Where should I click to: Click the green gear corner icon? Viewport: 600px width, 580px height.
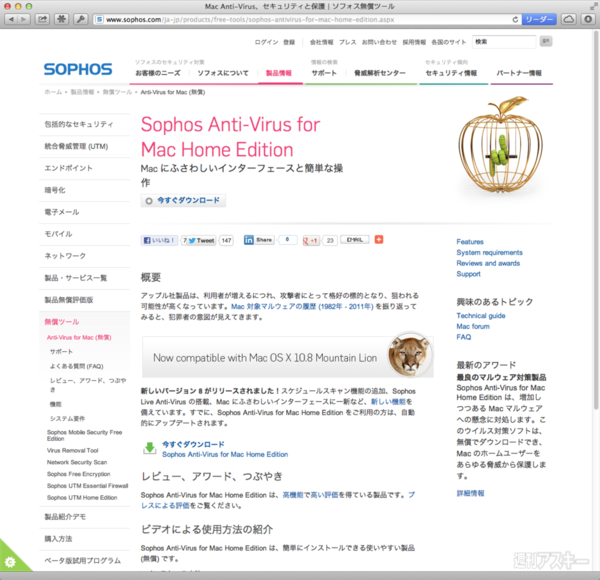(x=10, y=562)
